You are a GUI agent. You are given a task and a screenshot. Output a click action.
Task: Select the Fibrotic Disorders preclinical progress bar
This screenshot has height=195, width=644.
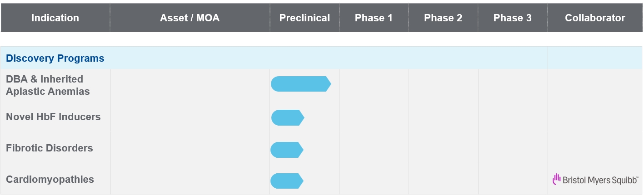click(x=286, y=150)
